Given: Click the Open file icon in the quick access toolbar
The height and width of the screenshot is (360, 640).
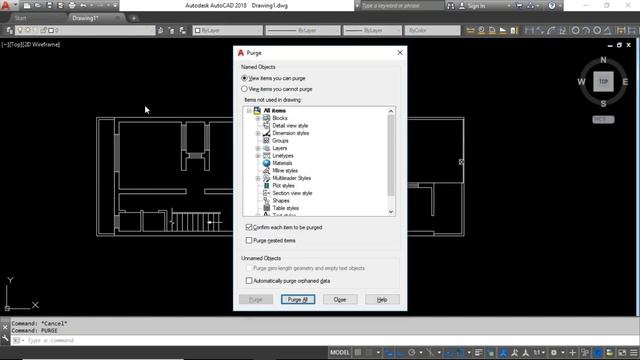Looking at the screenshot, I should [38, 6].
